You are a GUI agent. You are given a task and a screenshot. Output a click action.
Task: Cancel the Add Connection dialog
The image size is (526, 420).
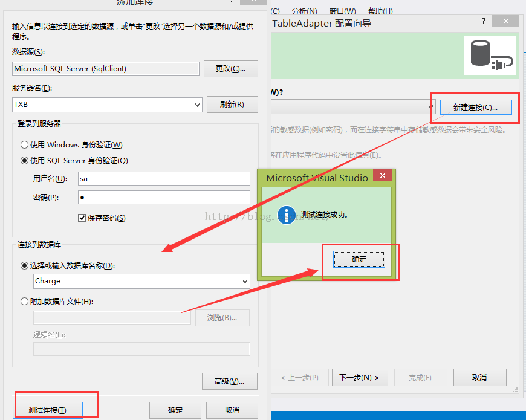tap(232, 410)
